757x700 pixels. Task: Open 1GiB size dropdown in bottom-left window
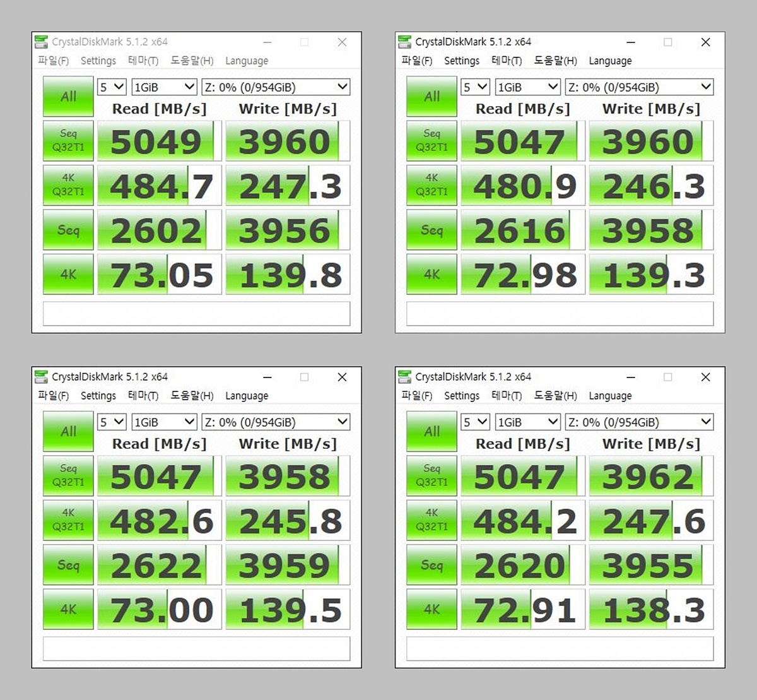(164, 422)
